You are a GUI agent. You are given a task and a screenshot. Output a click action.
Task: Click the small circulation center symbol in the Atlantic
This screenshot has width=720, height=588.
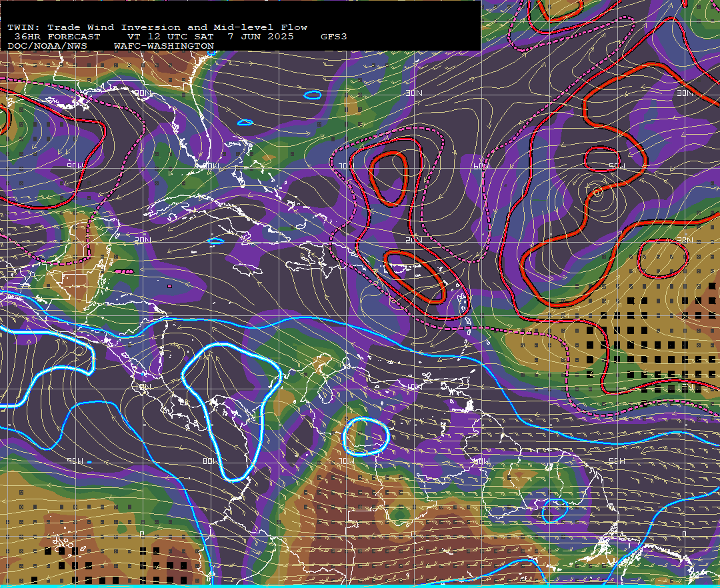coord(597,192)
